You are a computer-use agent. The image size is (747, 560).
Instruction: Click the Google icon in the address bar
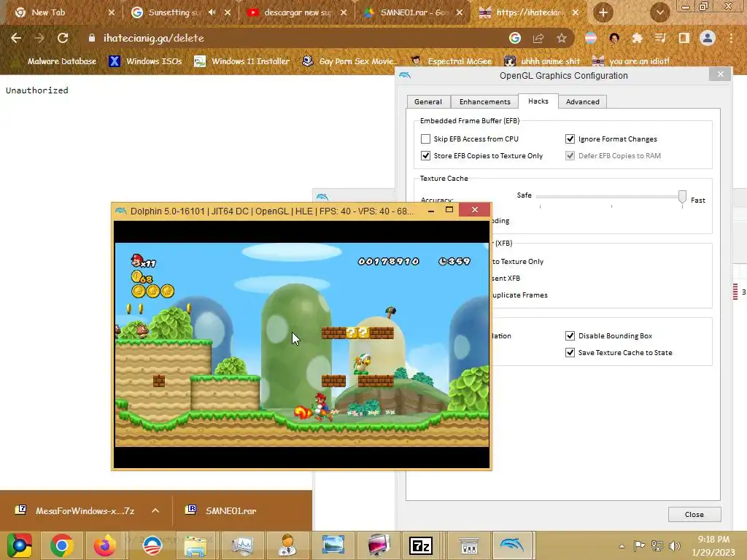click(514, 38)
